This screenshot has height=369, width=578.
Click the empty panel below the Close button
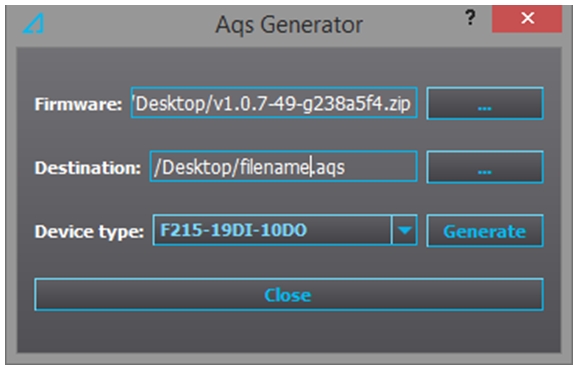click(x=289, y=332)
